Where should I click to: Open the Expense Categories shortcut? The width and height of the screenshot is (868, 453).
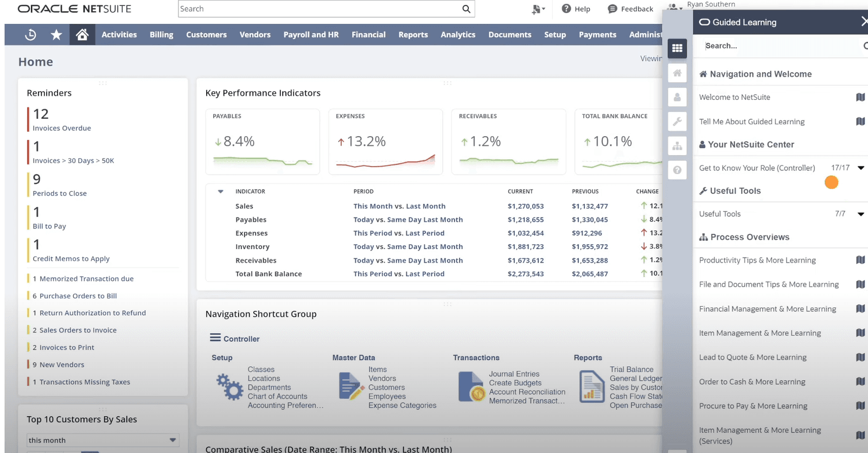(403, 405)
